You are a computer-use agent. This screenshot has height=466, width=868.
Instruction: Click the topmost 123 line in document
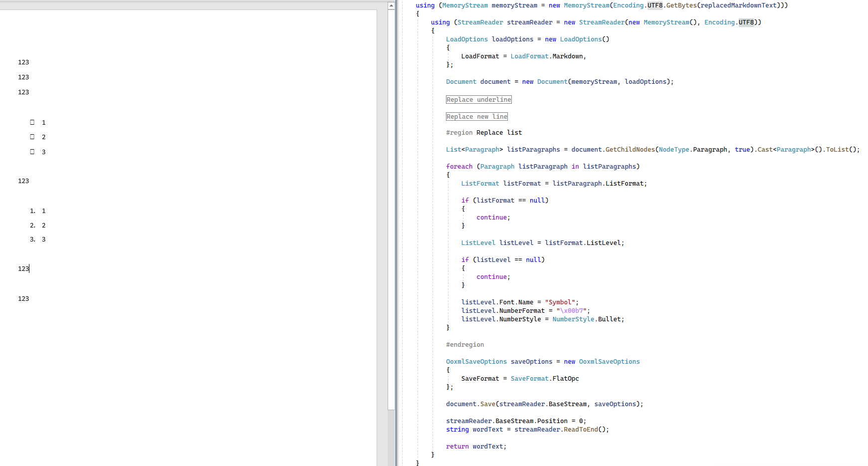[x=23, y=62]
